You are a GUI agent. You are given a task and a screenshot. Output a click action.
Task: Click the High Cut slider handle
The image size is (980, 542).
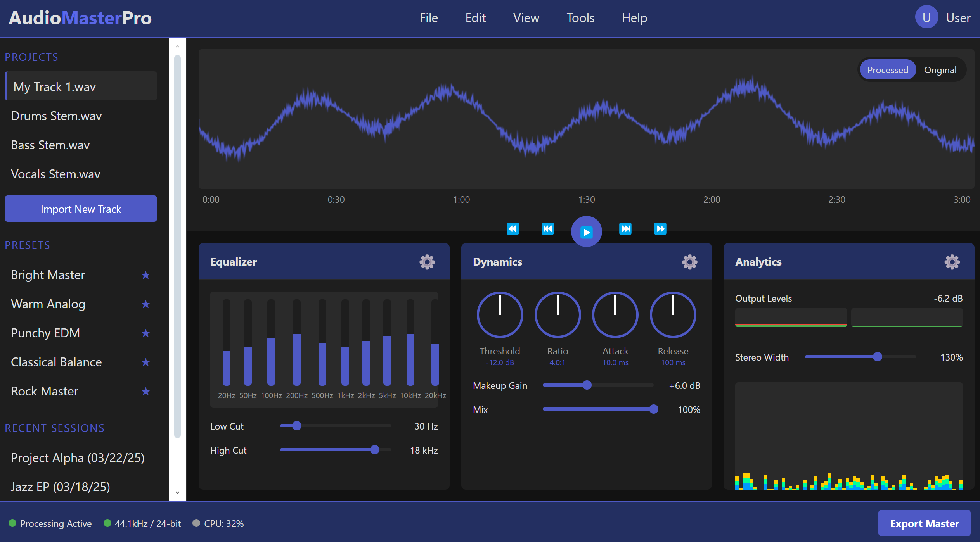pos(374,450)
